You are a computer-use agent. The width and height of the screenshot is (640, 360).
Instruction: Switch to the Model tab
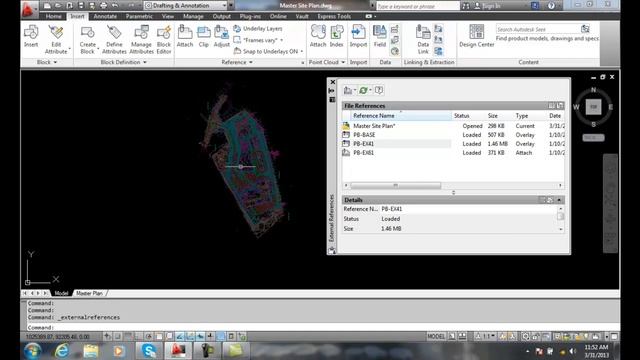point(61,293)
